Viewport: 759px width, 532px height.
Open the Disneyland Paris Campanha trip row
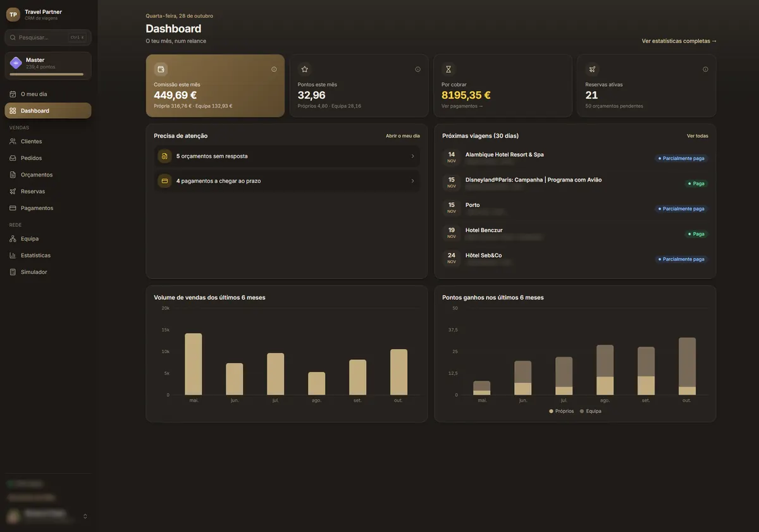[575, 183]
